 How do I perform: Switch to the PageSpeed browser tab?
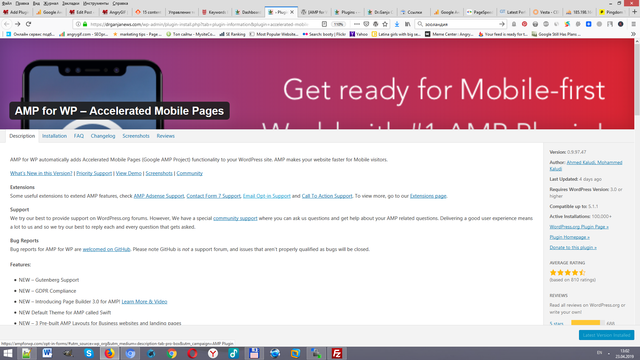pos(480,12)
